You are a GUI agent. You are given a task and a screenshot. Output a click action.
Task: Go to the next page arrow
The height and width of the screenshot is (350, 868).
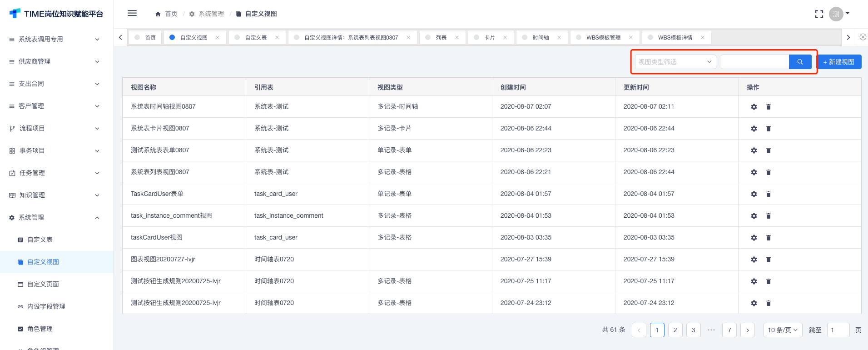click(748, 330)
